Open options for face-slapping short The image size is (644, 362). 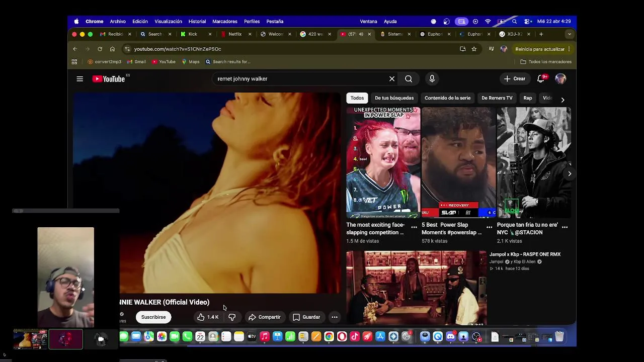coord(414,227)
